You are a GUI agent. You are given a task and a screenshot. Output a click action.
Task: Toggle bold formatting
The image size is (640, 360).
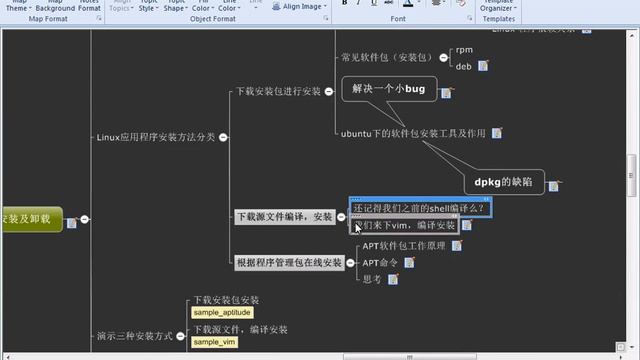(x=344, y=3)
